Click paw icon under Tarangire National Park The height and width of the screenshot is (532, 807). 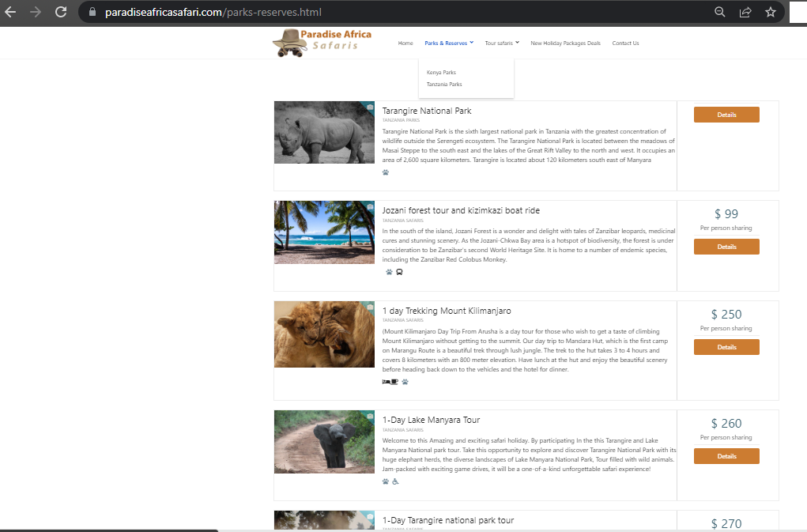[386, 172]
